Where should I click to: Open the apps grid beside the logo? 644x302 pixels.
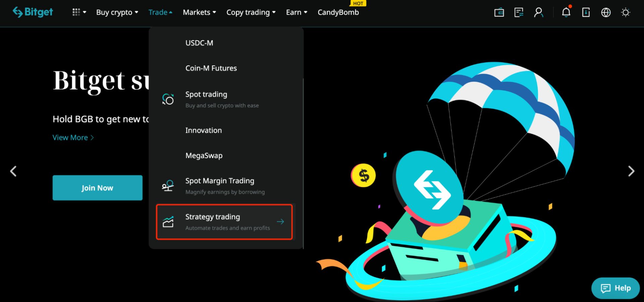(77, 12)
